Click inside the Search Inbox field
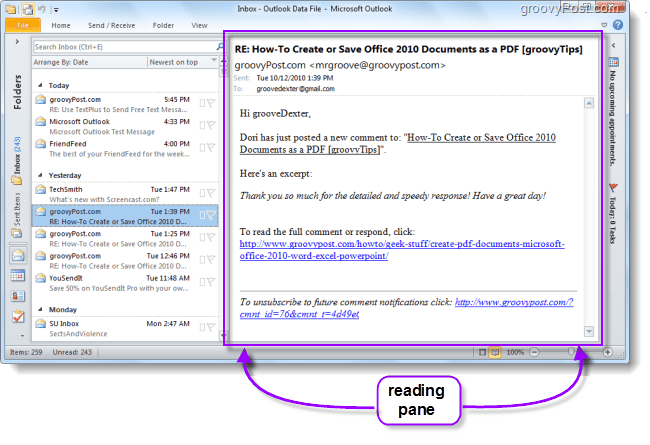Image resolution: width=650 pixels, height=445 pixels. pyautogui.click(x=124, y=47)
